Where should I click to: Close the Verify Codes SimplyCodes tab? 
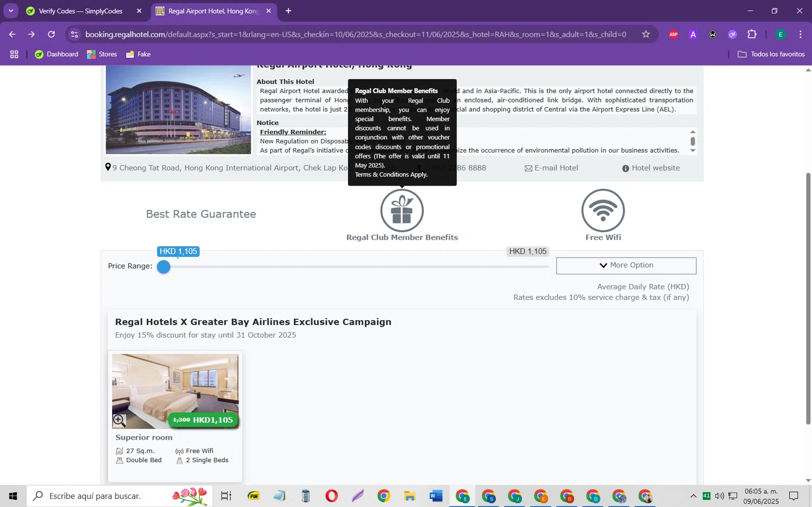[x=139, y=11]
